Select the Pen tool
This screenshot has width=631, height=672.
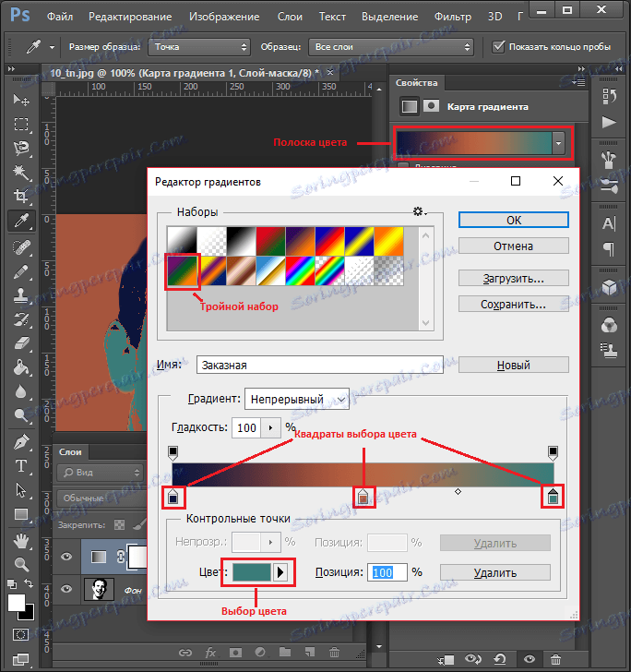(21, 442)
